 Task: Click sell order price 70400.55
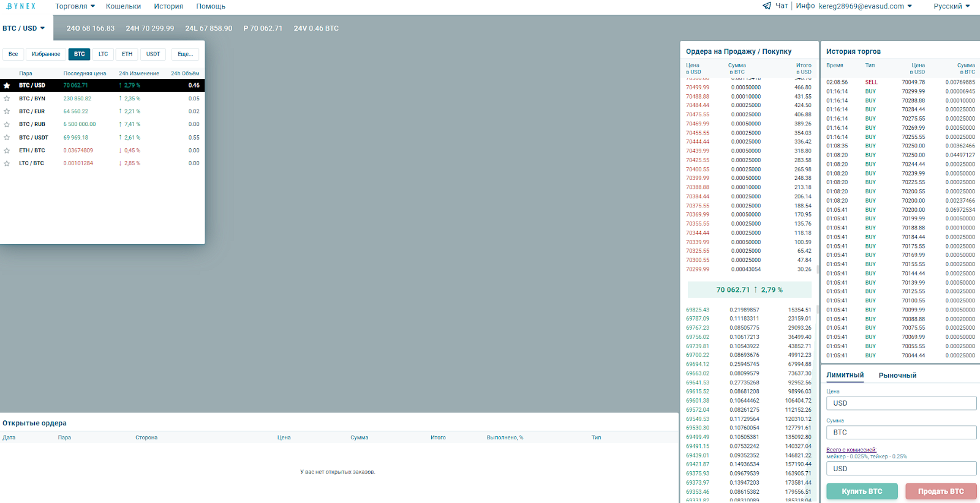698,170
